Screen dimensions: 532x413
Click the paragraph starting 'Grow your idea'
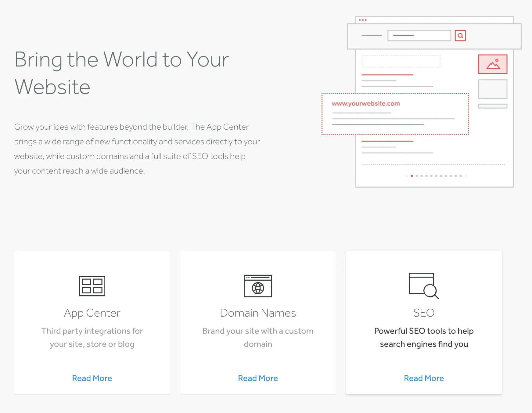[x=137, y=149]
